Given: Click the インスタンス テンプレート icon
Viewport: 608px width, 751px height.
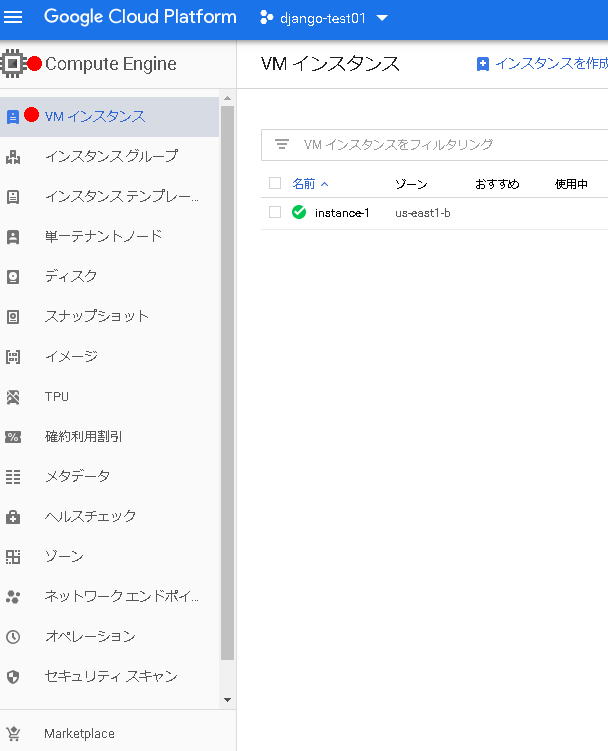Looking at the screenshot, I should [13, 197].
